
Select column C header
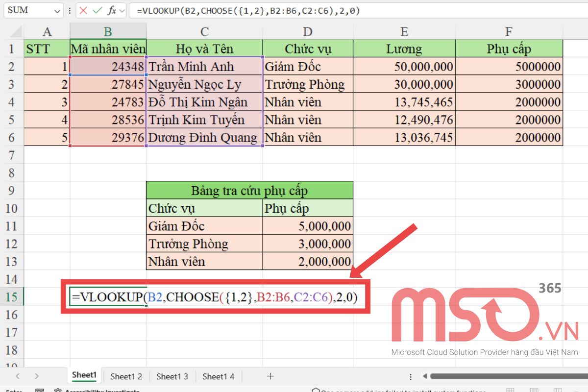pos(204,32)
